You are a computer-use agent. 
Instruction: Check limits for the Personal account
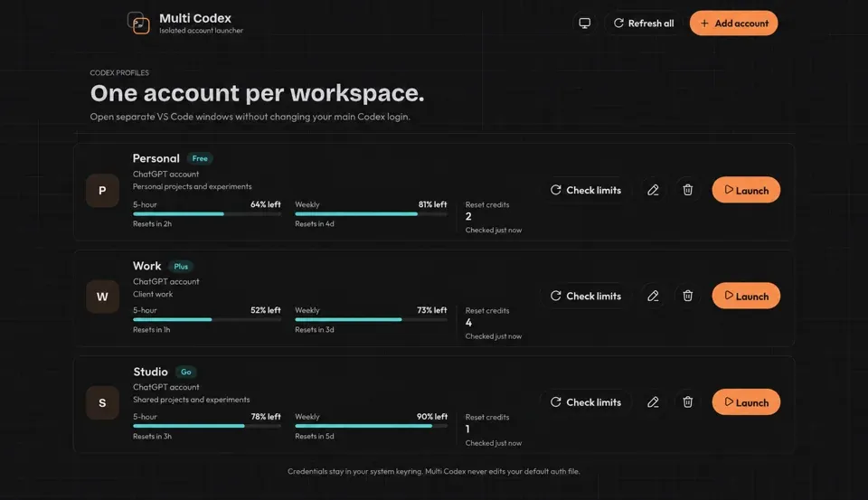[x=586, y=190]
